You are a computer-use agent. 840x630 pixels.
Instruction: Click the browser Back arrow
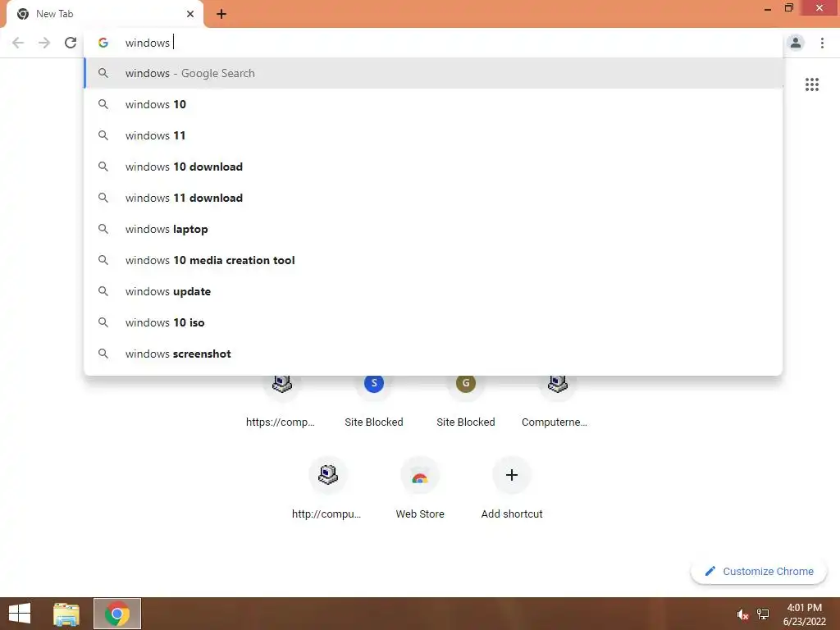(18, 43)
